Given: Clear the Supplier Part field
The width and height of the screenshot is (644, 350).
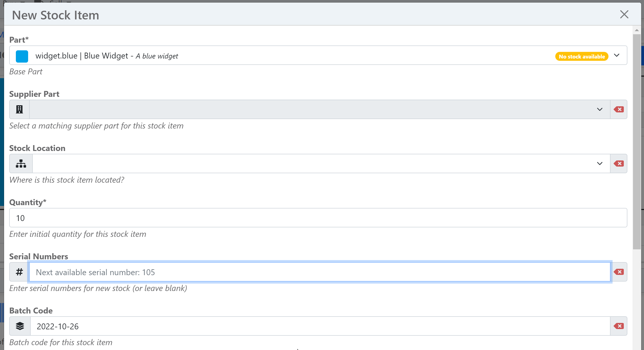Looking at the screenshot, I should pos(619,109).
